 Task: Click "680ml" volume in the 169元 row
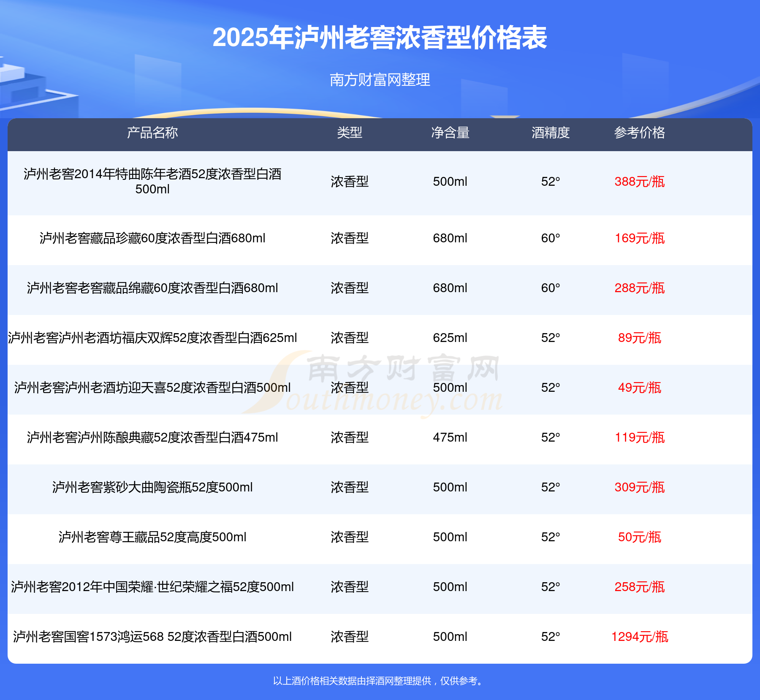coord(450,238)
